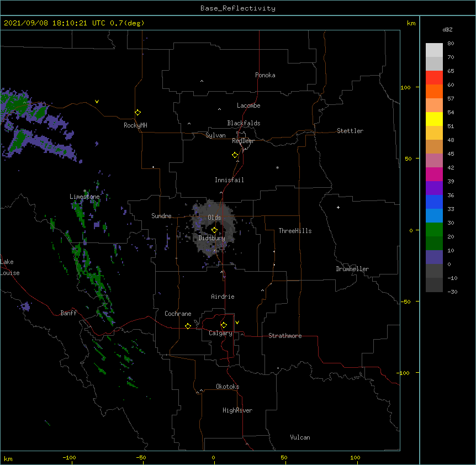Click the white plus marker east of ThreeHills
476x465 pixels.
point(338,207)
